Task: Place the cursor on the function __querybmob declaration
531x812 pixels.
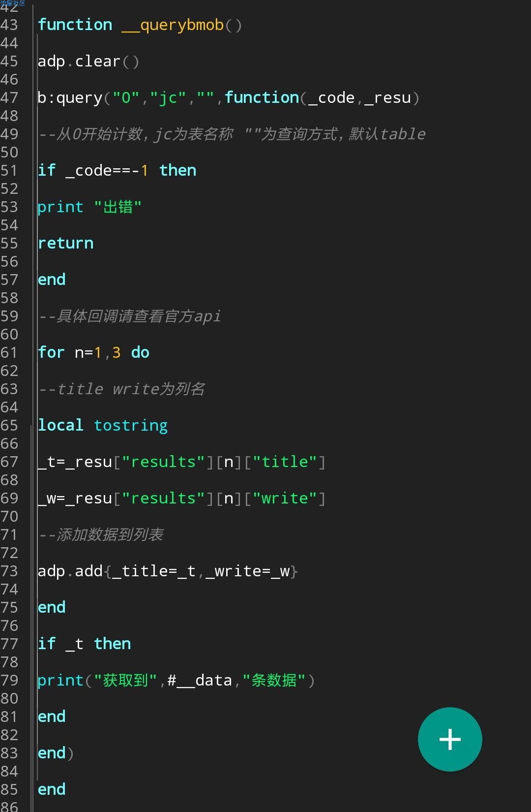Action: click(x=140, y=25)
